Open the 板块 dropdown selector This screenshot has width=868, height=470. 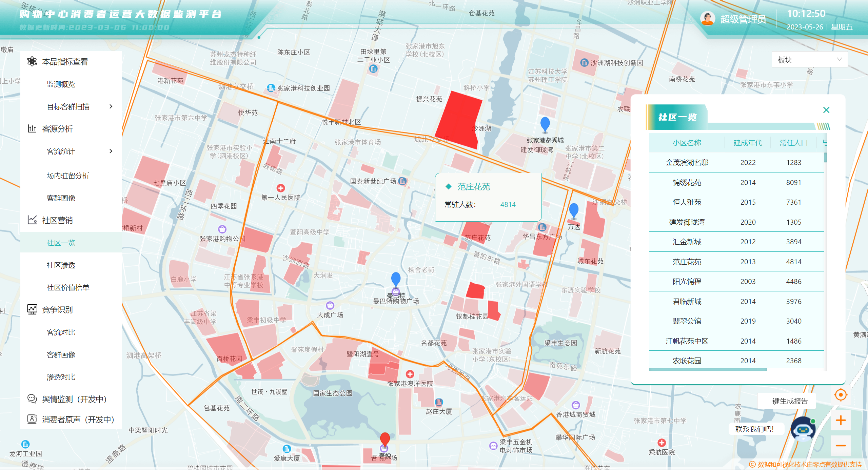(809, 60)
